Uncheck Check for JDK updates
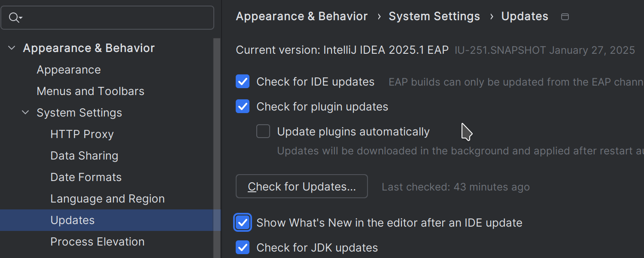The width and height of the screenshot is (644, 258). [243, 248]
